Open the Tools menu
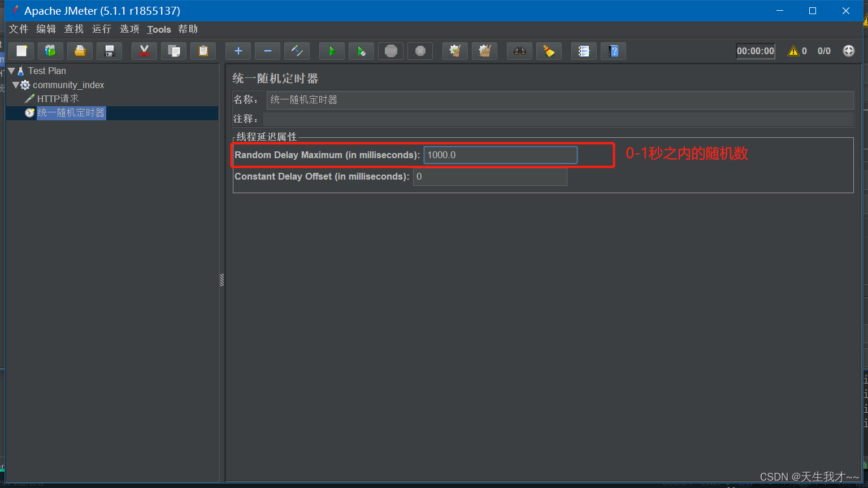 click(159, 29)
